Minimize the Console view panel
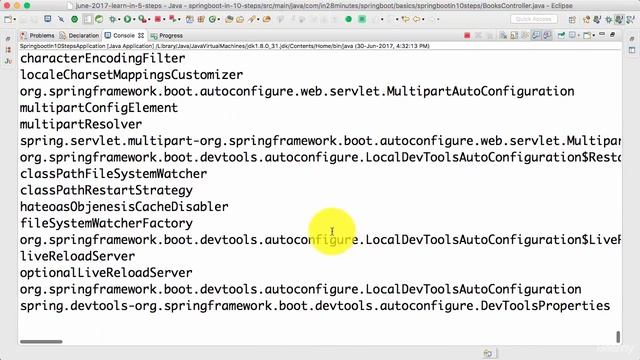This screenshot has height=360, width=640. tap(602, 34)
